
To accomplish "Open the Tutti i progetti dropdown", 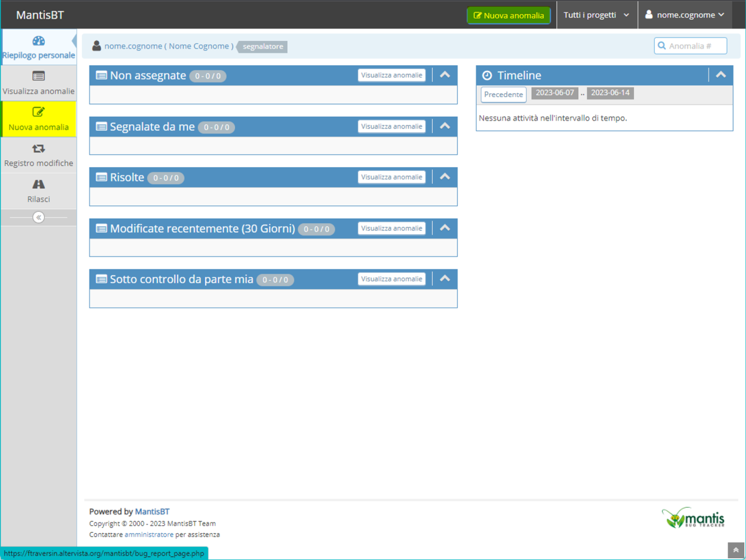I will coord(596,15).
